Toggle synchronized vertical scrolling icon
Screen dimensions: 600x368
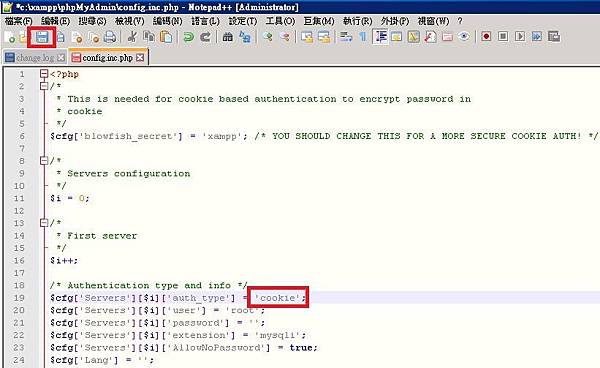point(307,37)
